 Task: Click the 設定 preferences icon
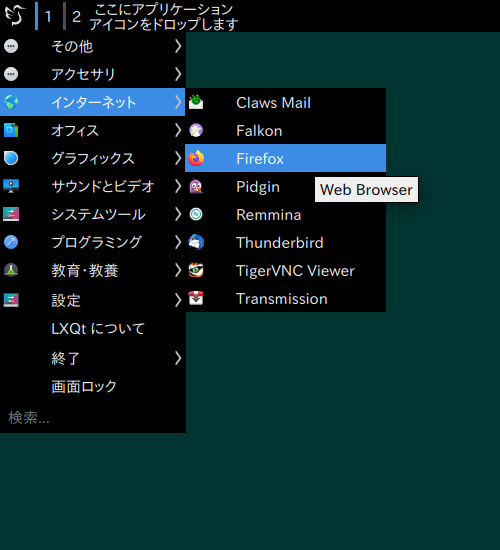click(x=11, y=300)
